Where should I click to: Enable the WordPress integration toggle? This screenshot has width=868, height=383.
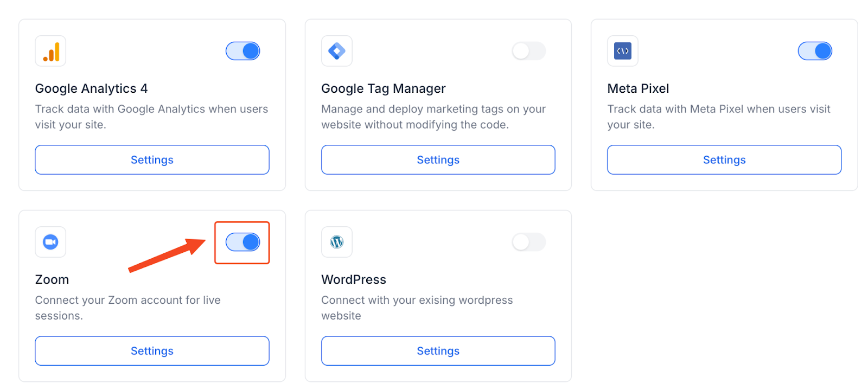[529, 242]
